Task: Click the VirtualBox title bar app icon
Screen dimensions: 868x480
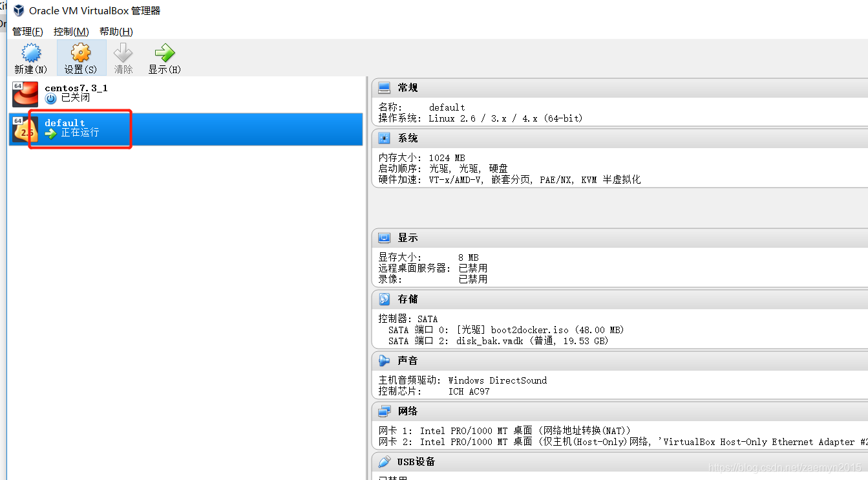Action: click(19, 10)
